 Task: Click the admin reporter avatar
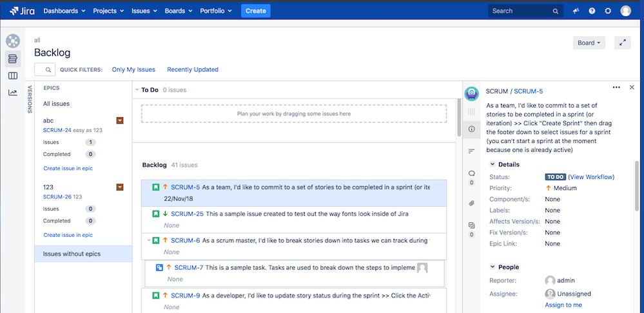(550, 281)
